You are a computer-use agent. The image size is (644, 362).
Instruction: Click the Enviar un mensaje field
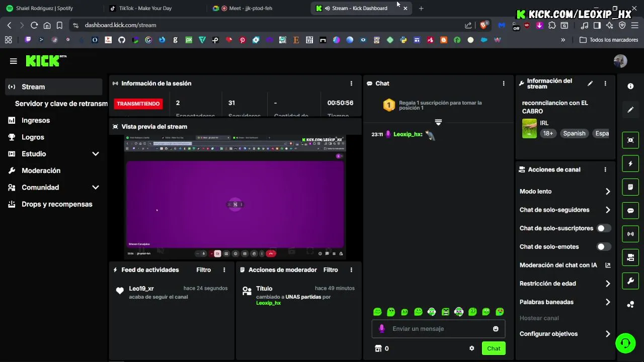(438, 329)
